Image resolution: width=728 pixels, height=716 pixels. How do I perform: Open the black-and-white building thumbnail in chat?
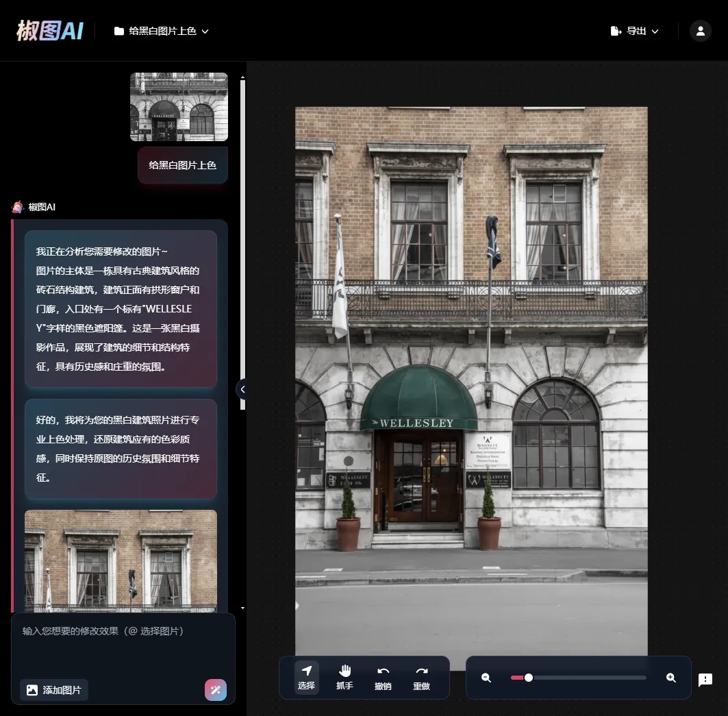(x=179, y=107)
